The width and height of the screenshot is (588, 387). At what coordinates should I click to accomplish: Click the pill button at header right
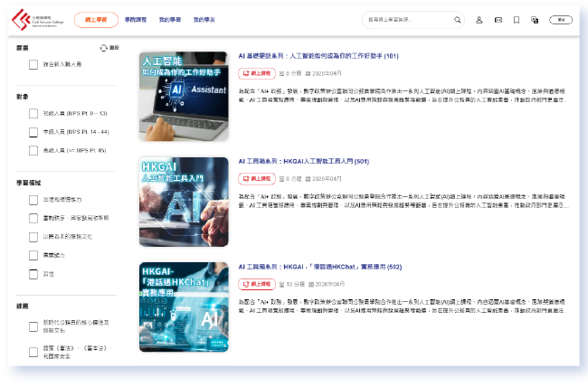coord(561,20)
